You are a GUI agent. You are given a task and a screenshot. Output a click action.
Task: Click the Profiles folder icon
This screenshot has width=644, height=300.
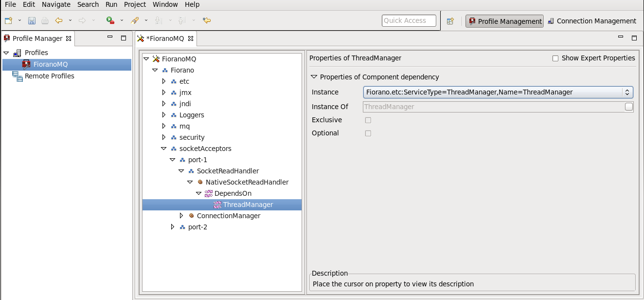click(17, 53)
